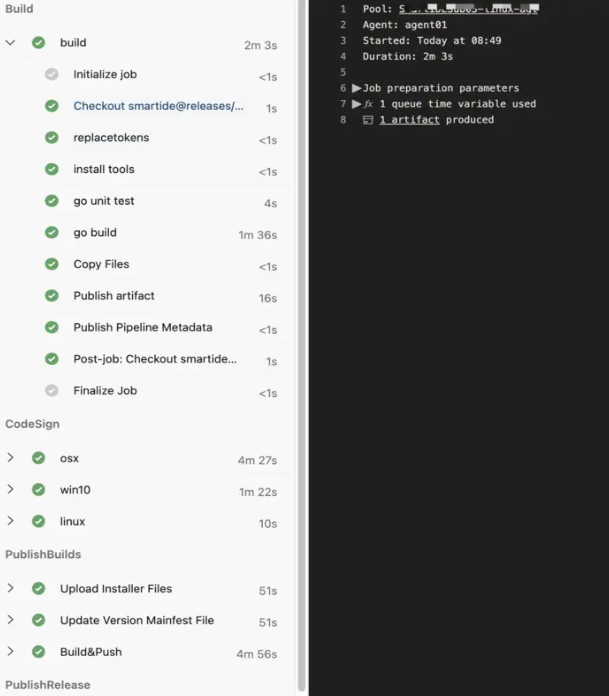Open the 1 artifact produced link
The height and width of the screenshot is (696, 609).
[x=409, y=120]
